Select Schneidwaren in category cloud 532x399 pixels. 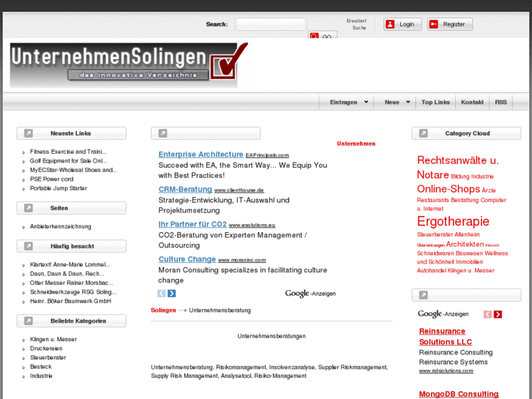point(435,253)
